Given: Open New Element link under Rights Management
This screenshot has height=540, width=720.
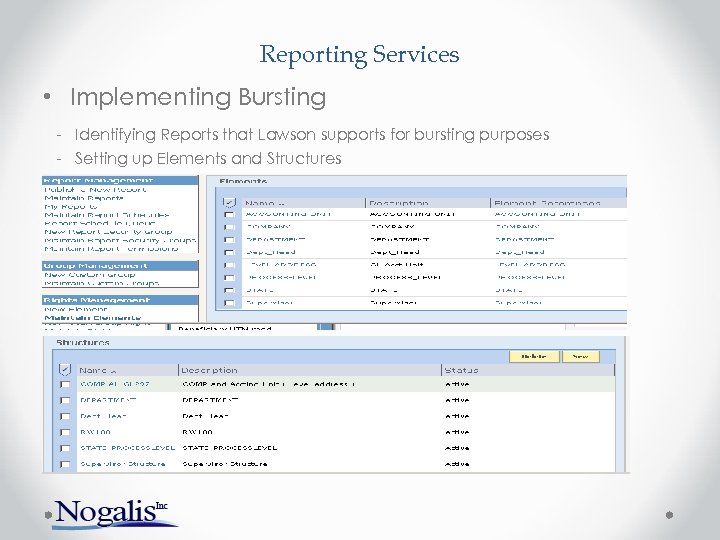Looking at the screenshot, I should click(x=76, y=309).
